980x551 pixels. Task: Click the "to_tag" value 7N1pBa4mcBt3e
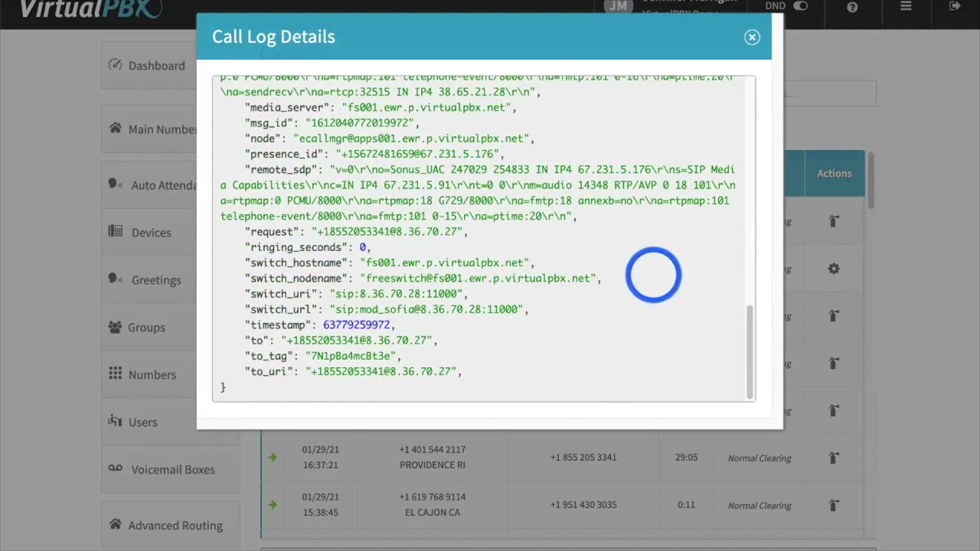coord(351,356)
